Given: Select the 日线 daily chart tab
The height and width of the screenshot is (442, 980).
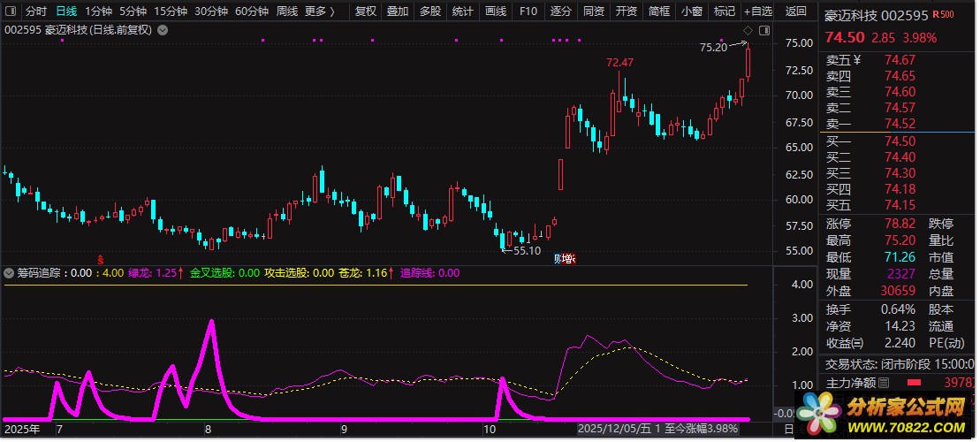Looking at the screenshot, I should (66, 11).
